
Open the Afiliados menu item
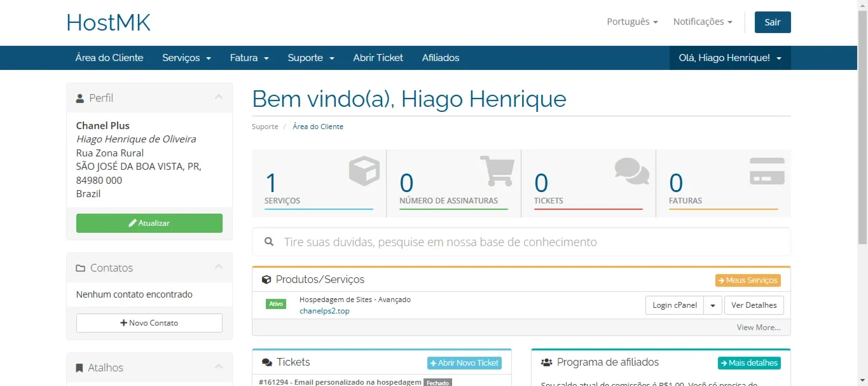441,58
